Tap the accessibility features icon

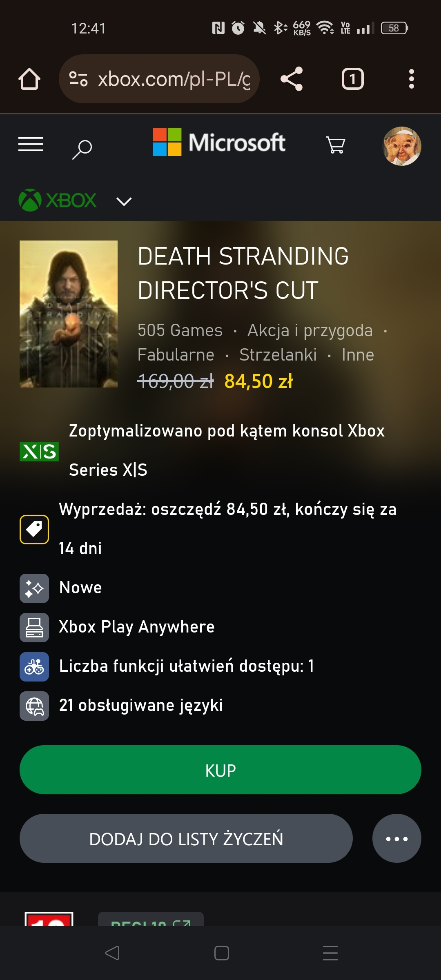[x=34, y=667]
